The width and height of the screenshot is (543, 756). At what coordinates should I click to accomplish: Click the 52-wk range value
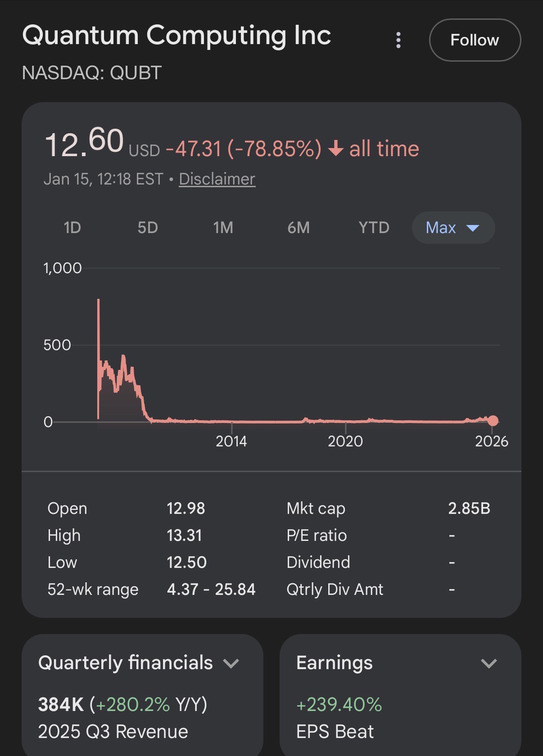coord(211,589)
